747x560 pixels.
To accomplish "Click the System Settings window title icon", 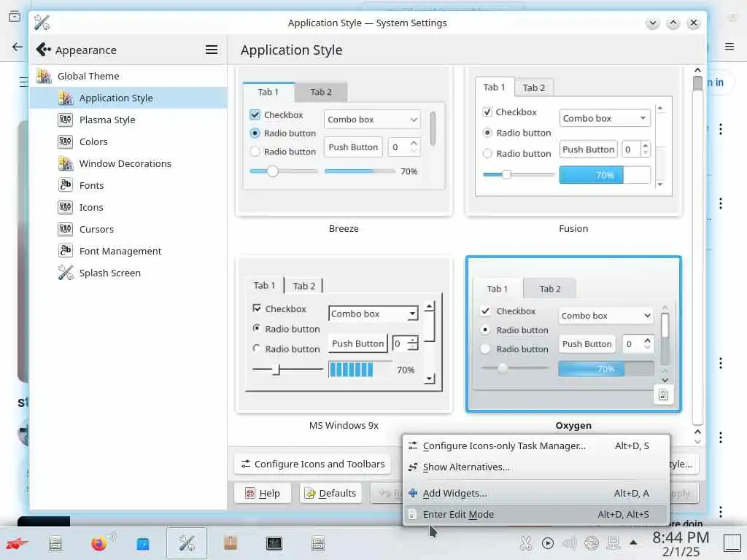I will pos(42,23).
